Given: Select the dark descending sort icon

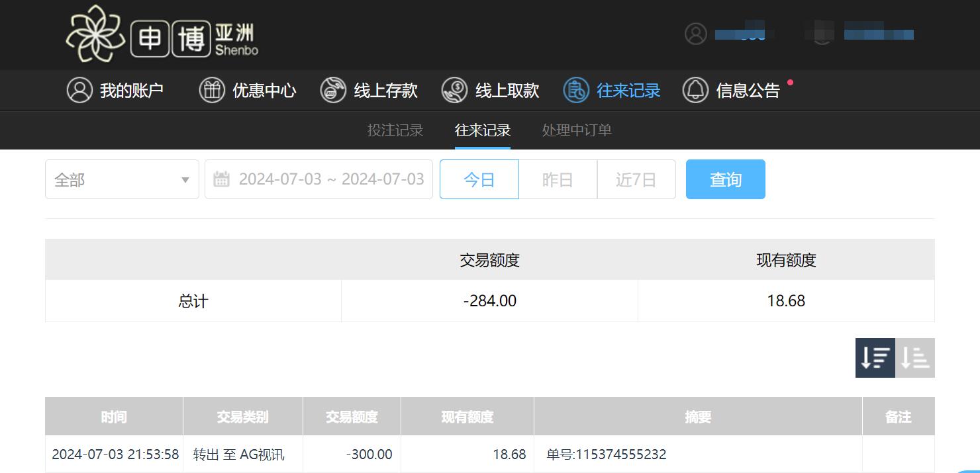Looking at the screenshot, I should pos(875,357).
